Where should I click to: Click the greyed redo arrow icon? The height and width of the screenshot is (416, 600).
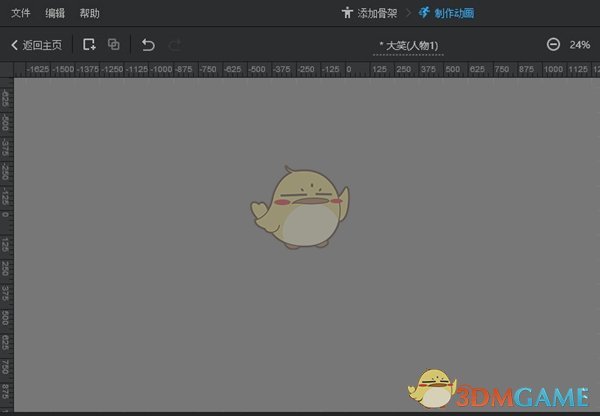tap(174, 45)
